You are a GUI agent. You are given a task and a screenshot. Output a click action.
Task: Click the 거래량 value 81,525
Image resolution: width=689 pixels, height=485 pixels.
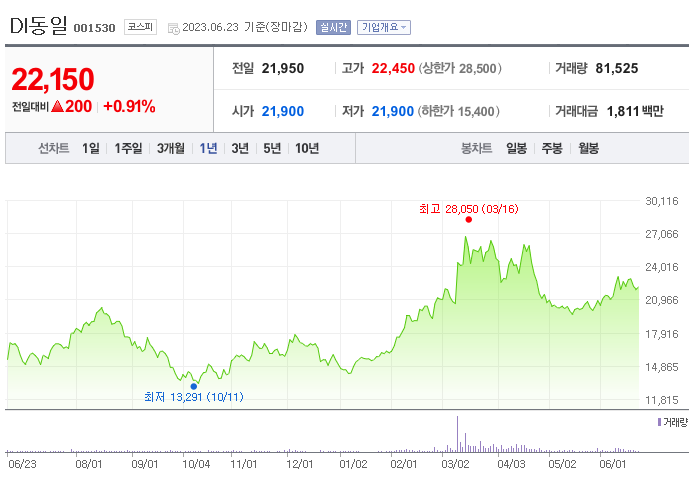pyautogui.click(x=616, y=69)
